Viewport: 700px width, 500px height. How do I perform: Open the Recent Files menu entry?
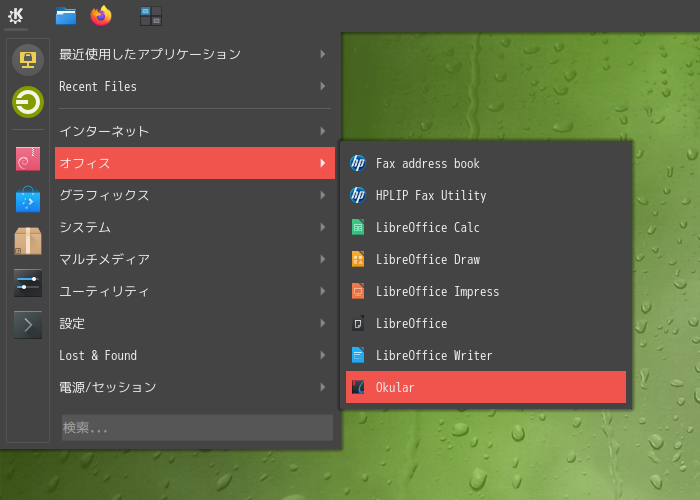(x=195, y=86)
